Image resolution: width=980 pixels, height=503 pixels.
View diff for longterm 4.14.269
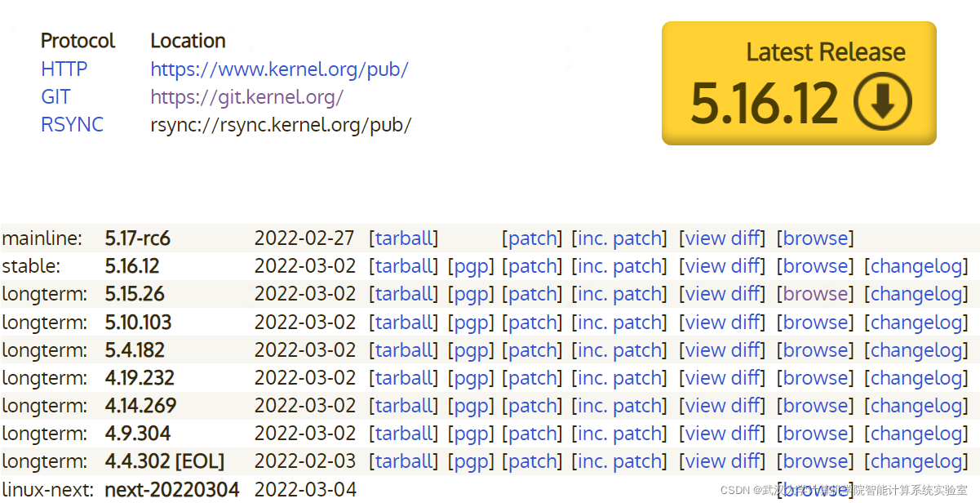(x=722, y=405)
